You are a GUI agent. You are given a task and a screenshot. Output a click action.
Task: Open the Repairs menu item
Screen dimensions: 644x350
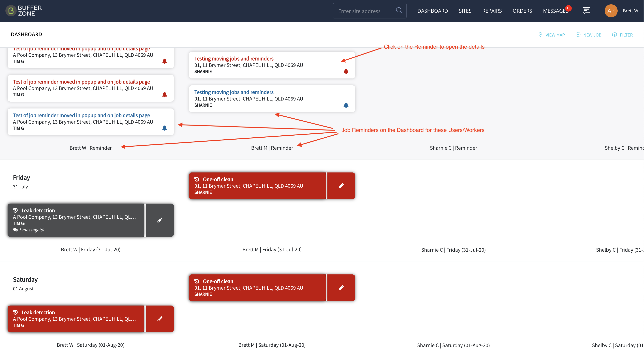pyautogui.click(x=492, y=11)
